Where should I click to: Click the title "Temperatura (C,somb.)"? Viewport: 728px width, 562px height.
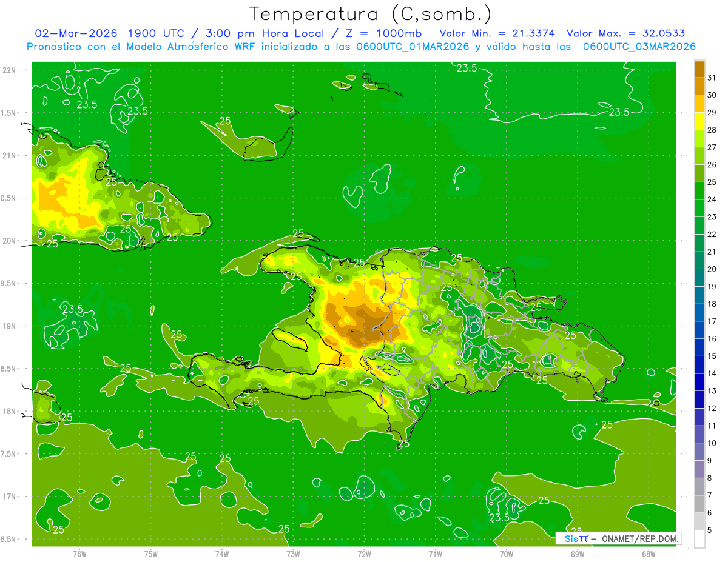tap(371, 13)
